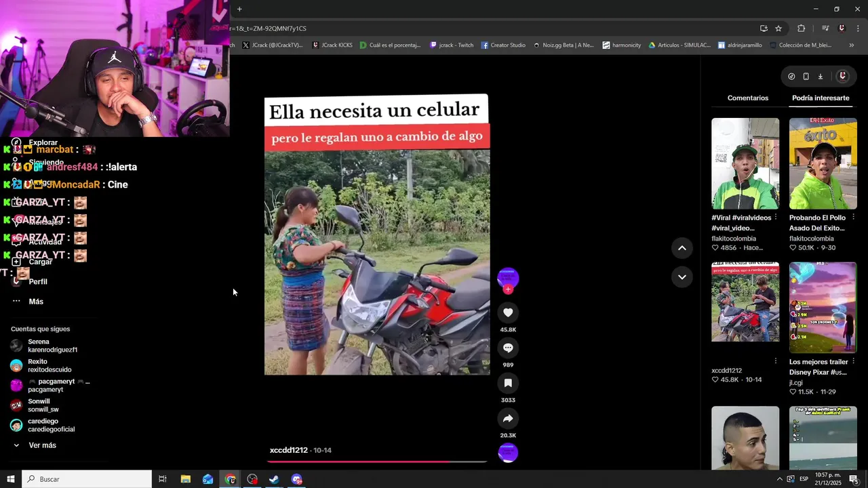Click the download icon in TikTok top-right pill
The image size is (868, 488).
(820, 77)
